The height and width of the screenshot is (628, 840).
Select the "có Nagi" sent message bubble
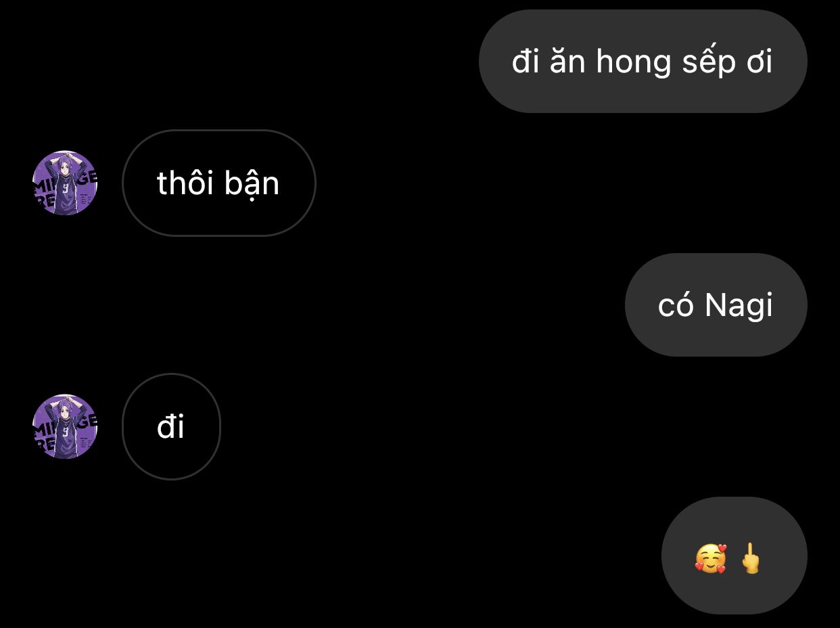coord(716,305)
